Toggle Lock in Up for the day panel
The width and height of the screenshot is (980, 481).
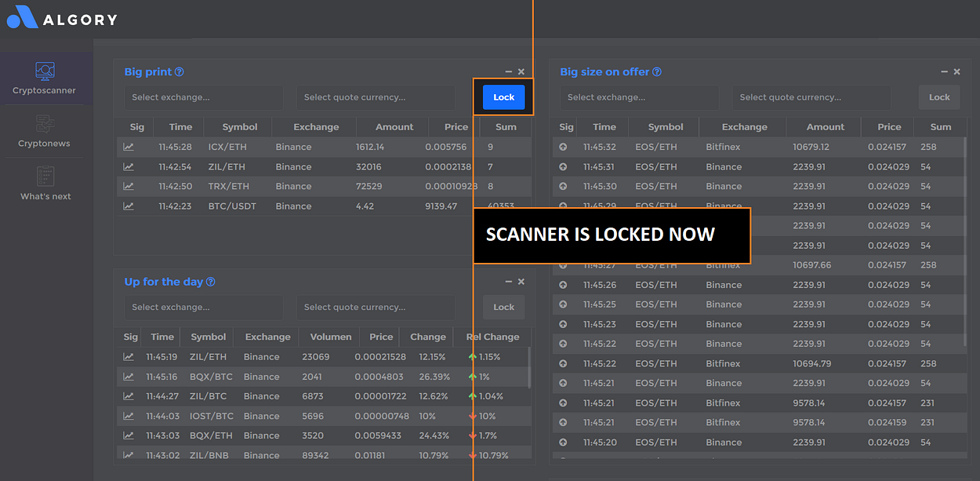pos(503,307)
